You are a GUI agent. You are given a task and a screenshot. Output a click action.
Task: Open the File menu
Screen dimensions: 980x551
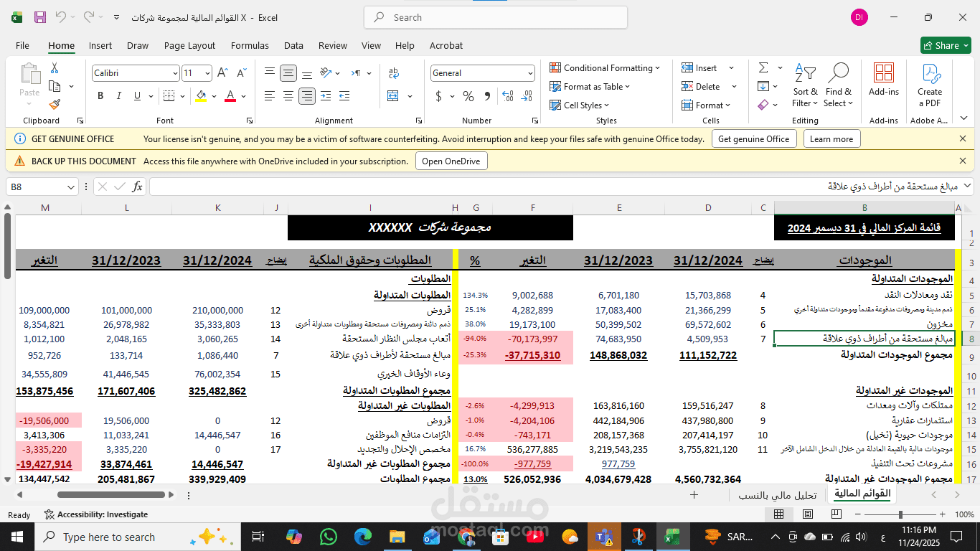(22, 45)
